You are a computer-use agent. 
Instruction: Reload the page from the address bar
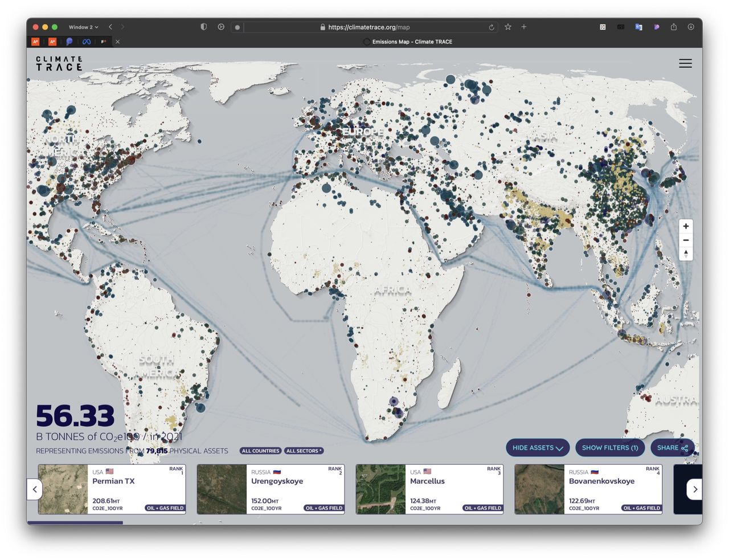tap(491, 27)
